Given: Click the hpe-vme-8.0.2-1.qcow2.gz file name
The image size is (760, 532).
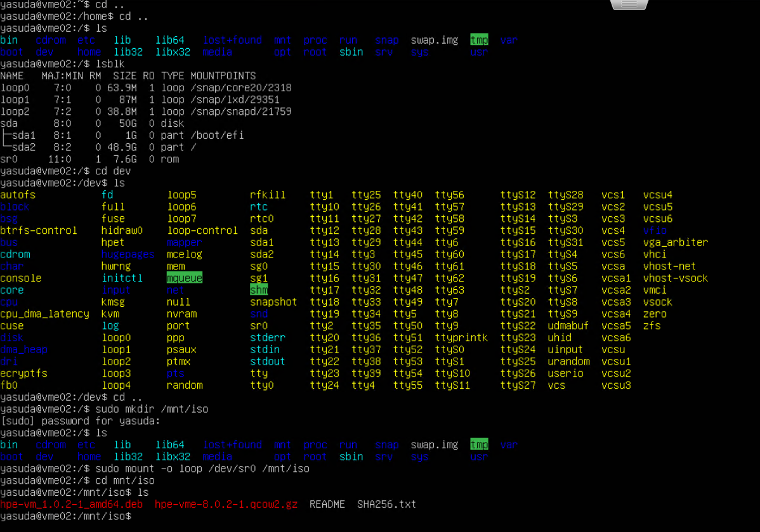Looking at the screenshot, I should 226,504.
